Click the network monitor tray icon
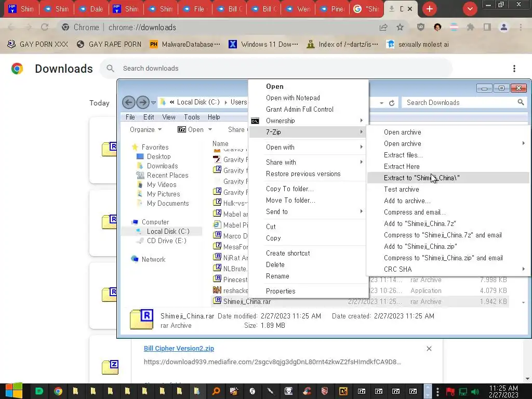Screen dimensions: 532x399 pyautogui.click(x=463, y=392)
